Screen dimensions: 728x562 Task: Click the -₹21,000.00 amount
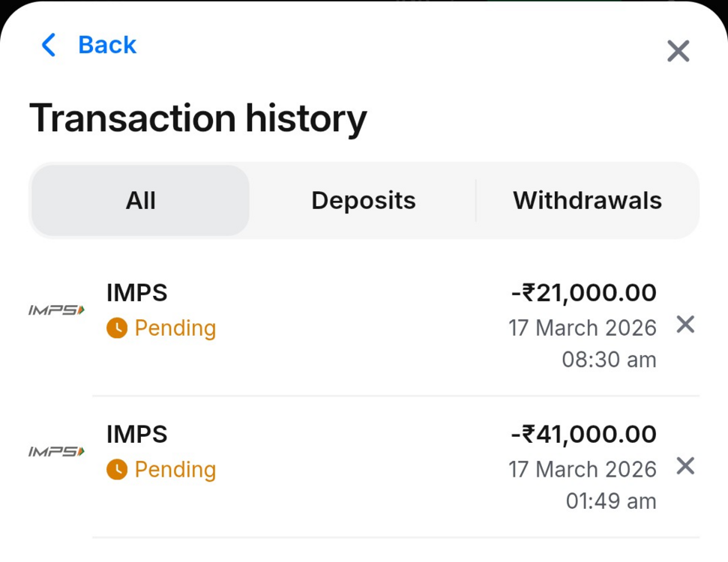(x=583, y=293)
